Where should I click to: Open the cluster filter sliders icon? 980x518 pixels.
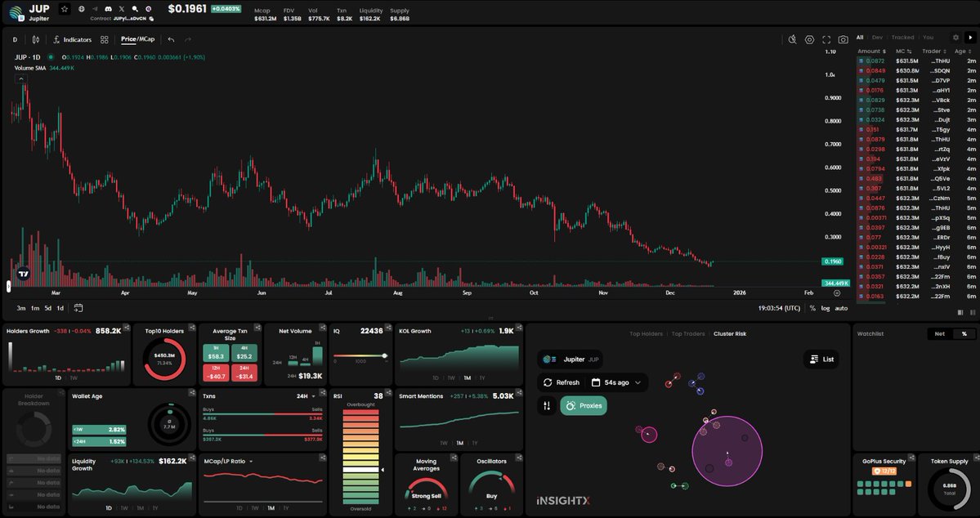[547, 405]
